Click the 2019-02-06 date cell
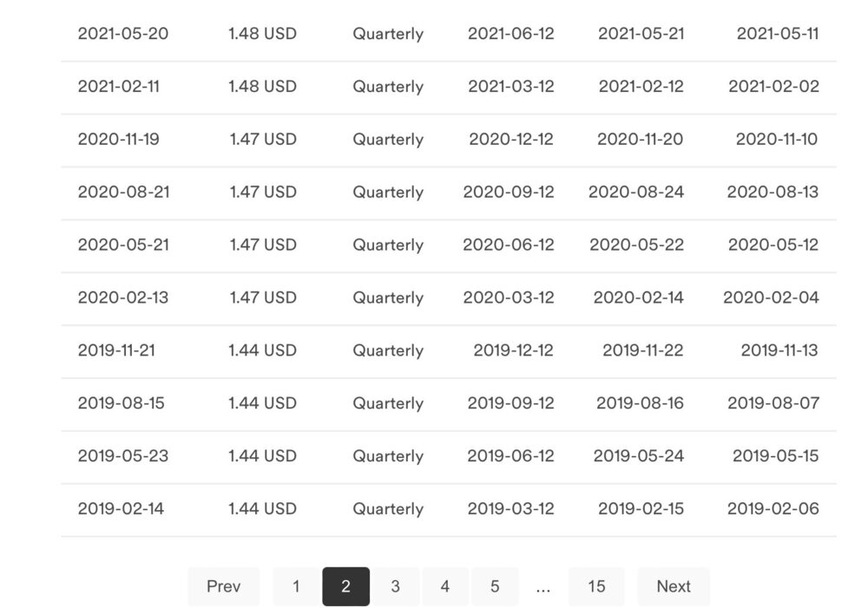868x608 pixels. 773,509
